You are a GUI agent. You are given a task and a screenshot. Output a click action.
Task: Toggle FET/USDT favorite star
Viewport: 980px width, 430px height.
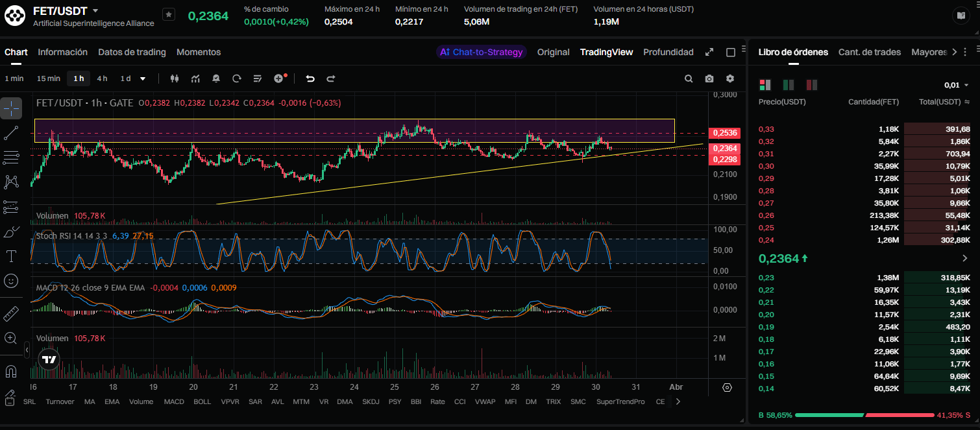click(168, 14)
